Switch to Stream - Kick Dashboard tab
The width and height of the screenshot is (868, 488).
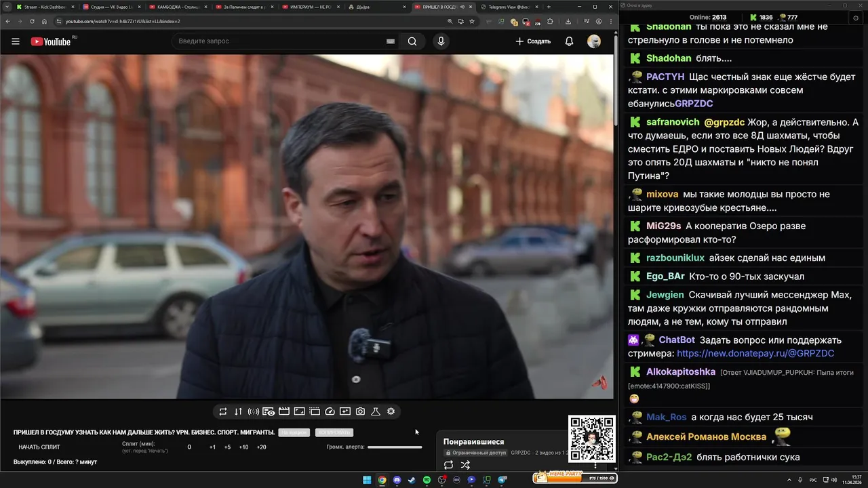pyautogui.click(x=44, y=7)
